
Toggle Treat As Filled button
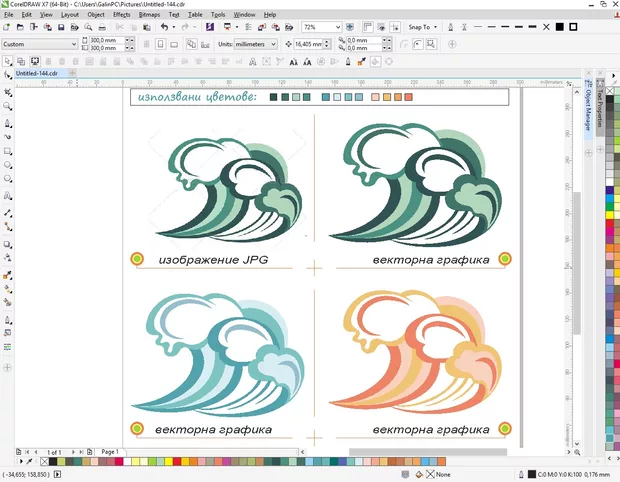(x=375, y=61)
